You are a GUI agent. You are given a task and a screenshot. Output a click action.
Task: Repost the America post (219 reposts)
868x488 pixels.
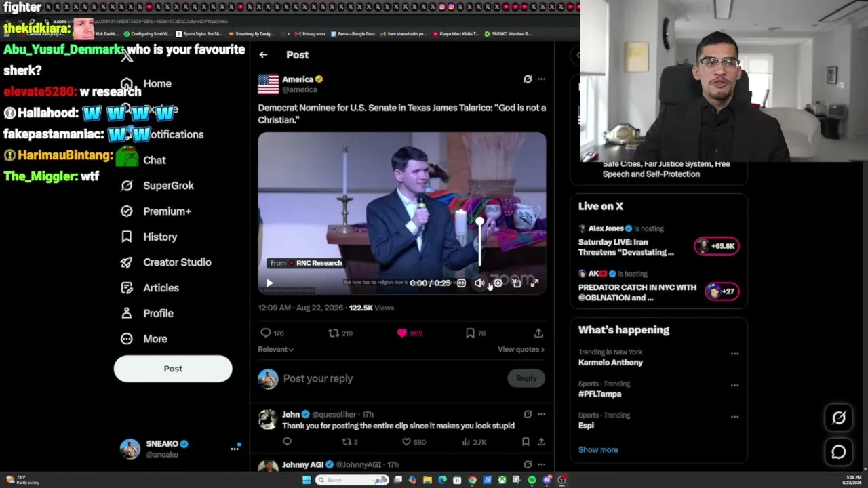(340, 333)
